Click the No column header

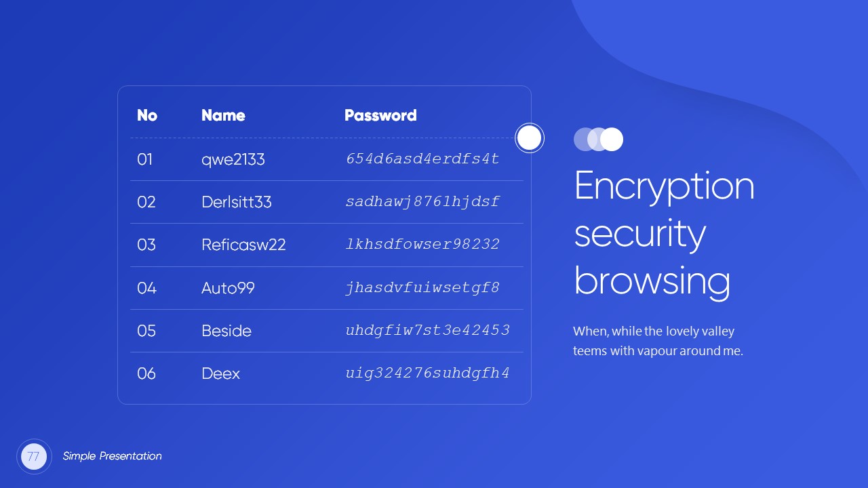pos(146,115)
